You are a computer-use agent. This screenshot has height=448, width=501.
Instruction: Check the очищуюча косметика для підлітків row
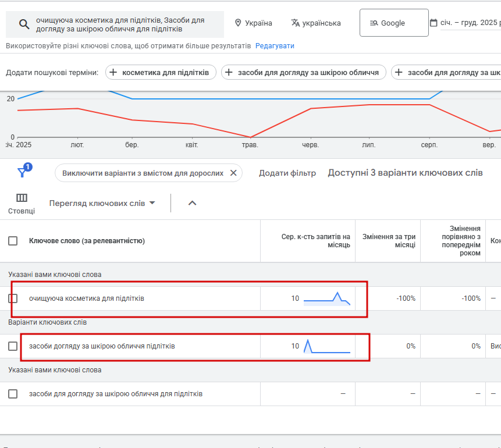click(x=13, y=298)
